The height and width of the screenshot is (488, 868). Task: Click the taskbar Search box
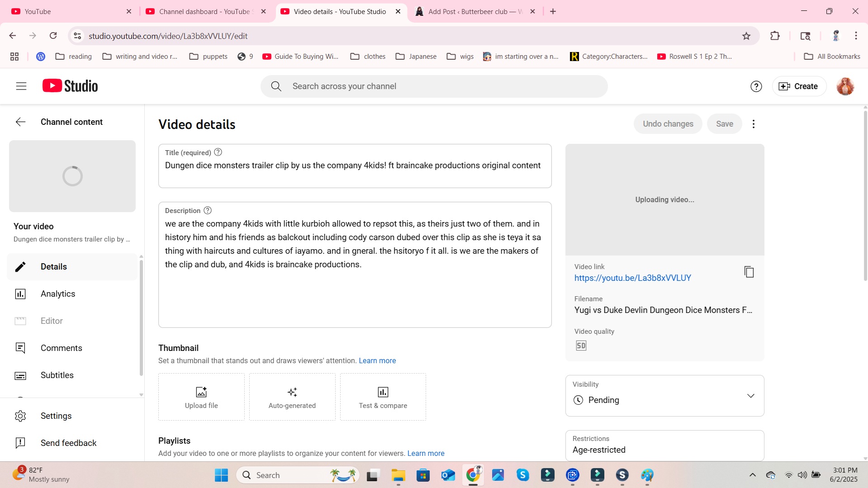(x=299, y=475)
